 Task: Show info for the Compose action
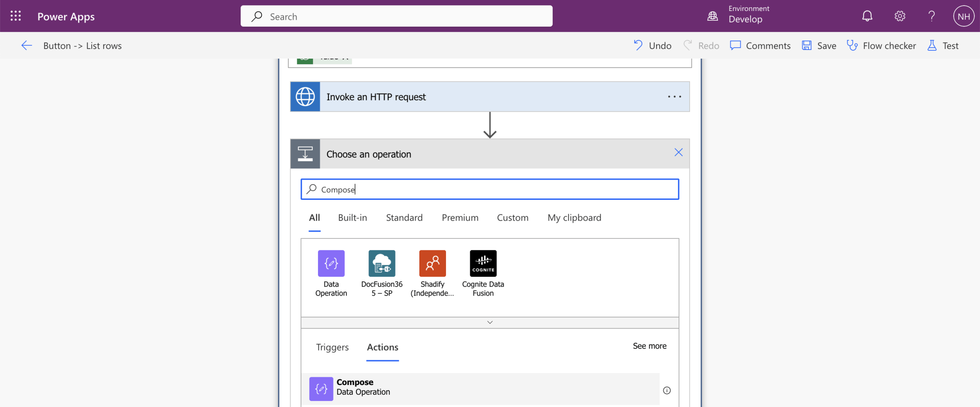tap(667, 390)
